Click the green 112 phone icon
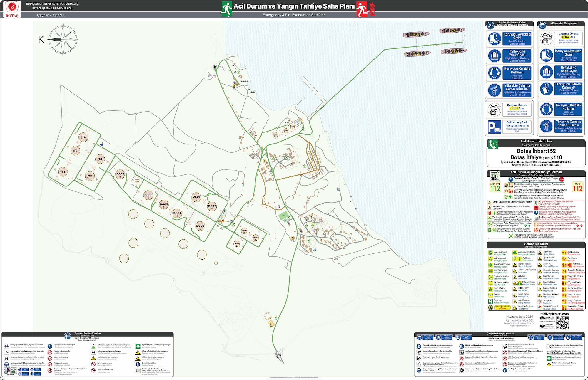588x380 pixels. 493,144
